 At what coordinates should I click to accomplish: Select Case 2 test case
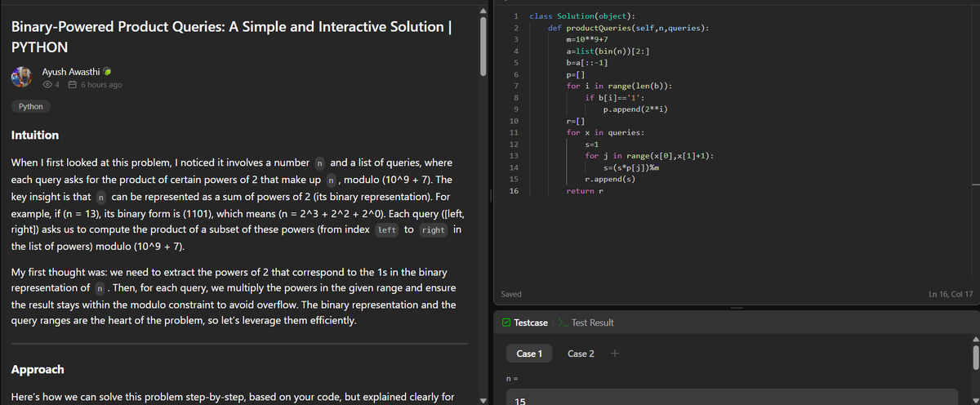tap(581, 354)
